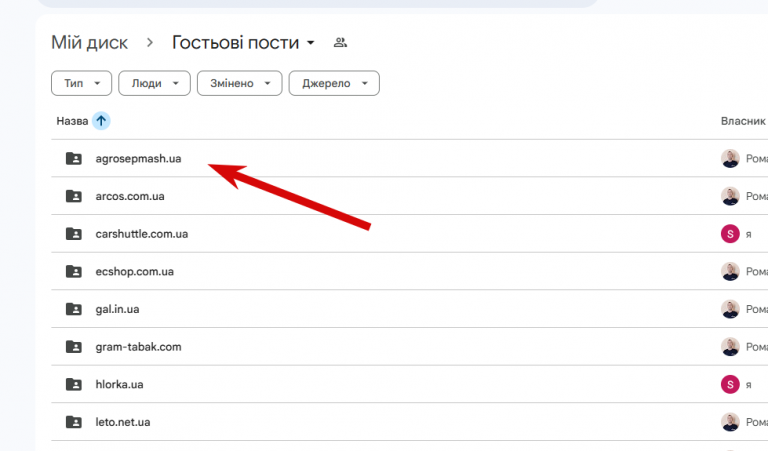The image size is (768, 451).
Task: Click owner avatar in gal.in.ua row
Action: pyautogui.click(x=730, y=309)
